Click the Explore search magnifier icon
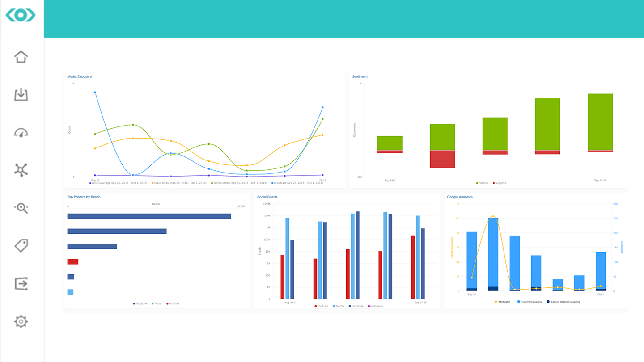The height and width of the screenshot is (362, 644). click(21, 208)
